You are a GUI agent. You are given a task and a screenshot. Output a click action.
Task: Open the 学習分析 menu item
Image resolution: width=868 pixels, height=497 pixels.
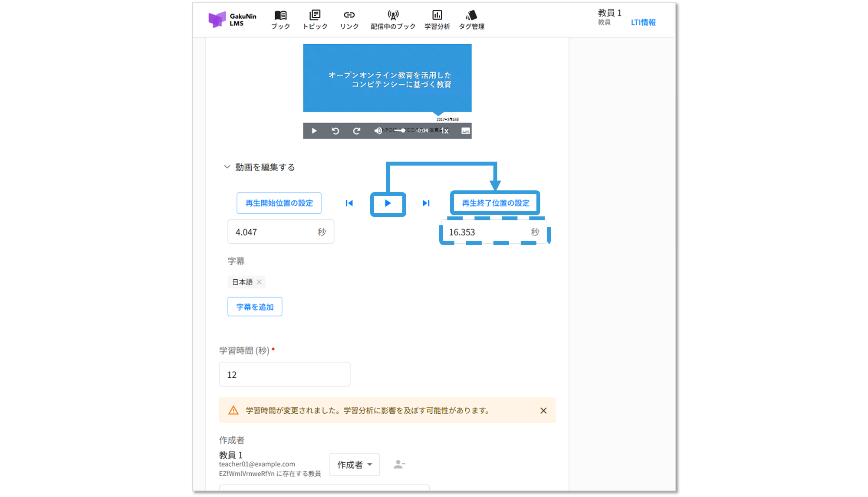click(437, 20)
